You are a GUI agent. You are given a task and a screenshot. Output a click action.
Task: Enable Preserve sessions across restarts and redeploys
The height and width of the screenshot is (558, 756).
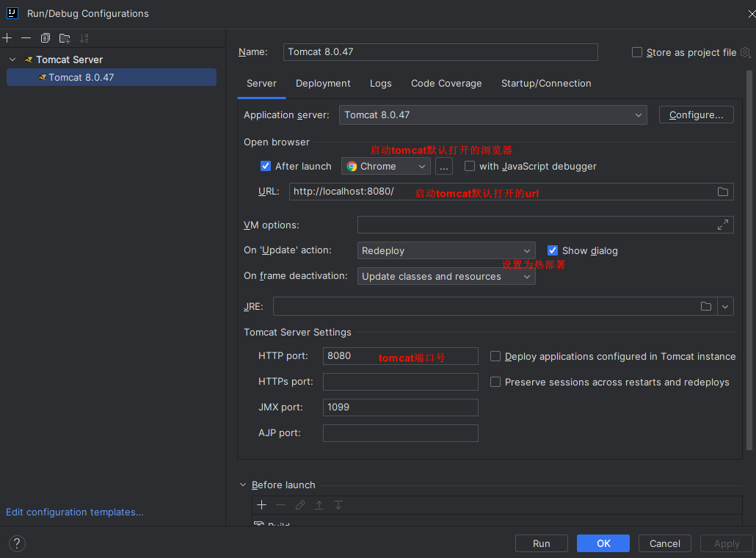(x=495, y=382)
